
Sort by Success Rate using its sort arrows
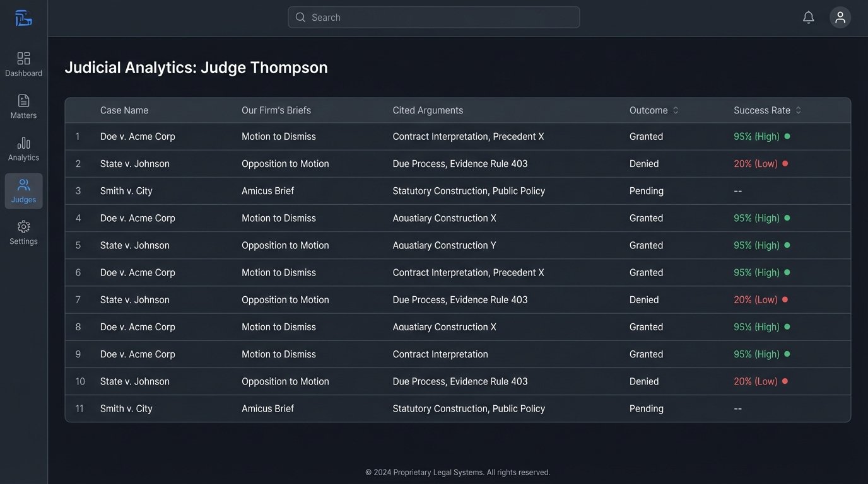[x=797, y=110]
